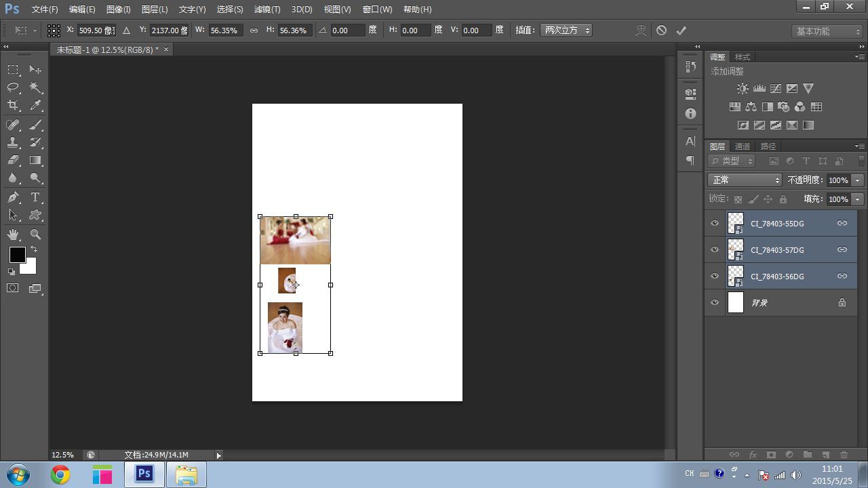
Task: Expand the status bar document info arrow
Action: tap(218, 455)
